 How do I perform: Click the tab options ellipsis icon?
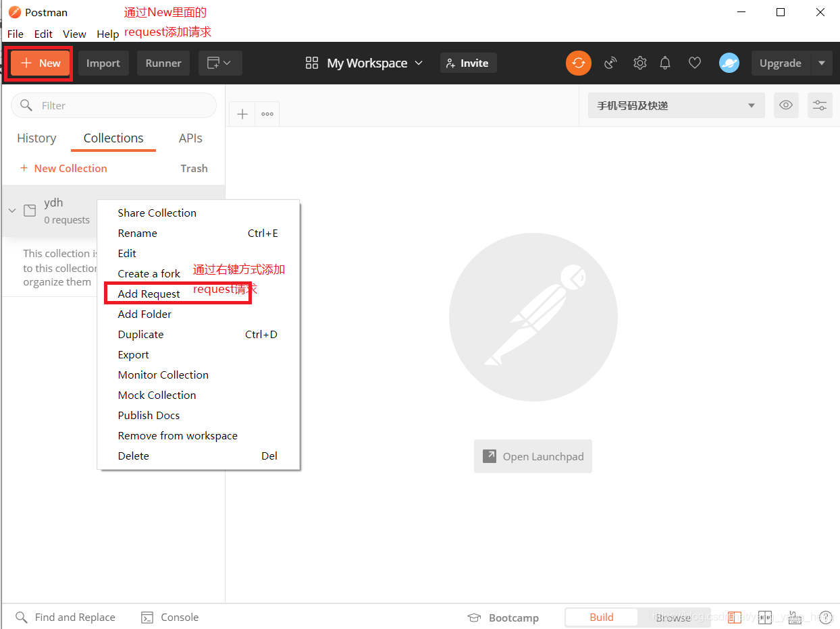pyautogui.click(x=267, y=113)
